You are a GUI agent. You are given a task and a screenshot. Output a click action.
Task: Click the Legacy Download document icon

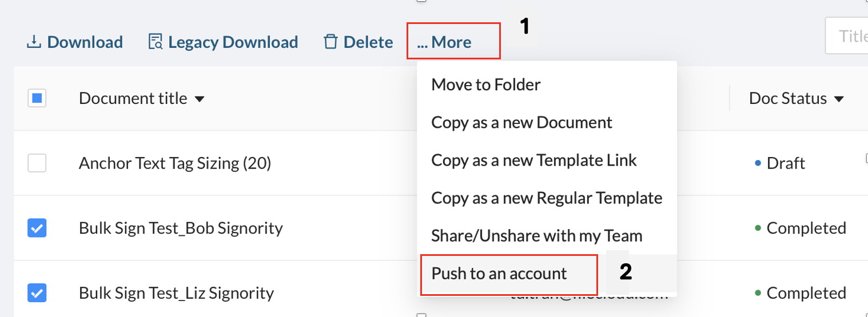tap(155, 42)
